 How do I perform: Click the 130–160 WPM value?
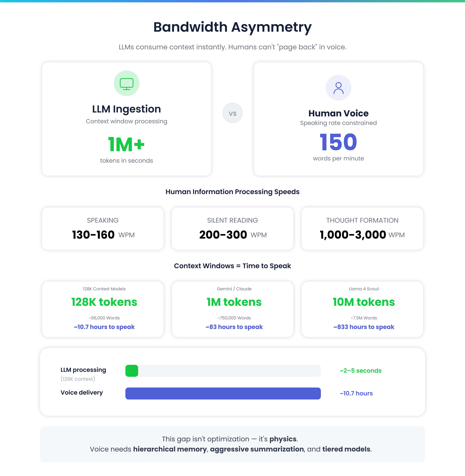[103, 235]
